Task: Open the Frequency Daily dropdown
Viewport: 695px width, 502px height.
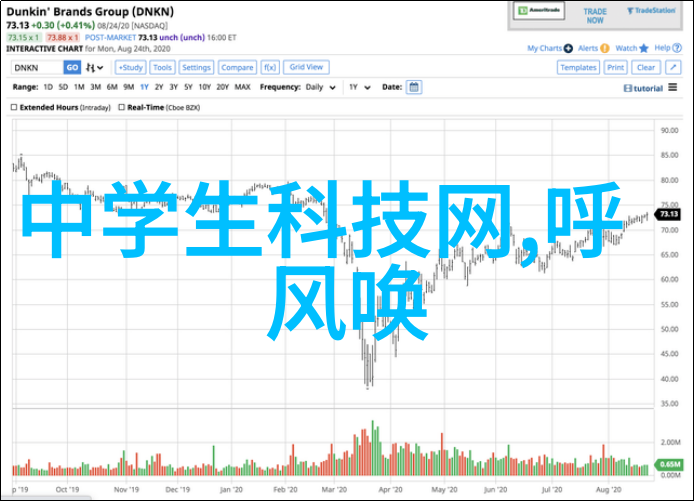Action: [x=320, y=87]
